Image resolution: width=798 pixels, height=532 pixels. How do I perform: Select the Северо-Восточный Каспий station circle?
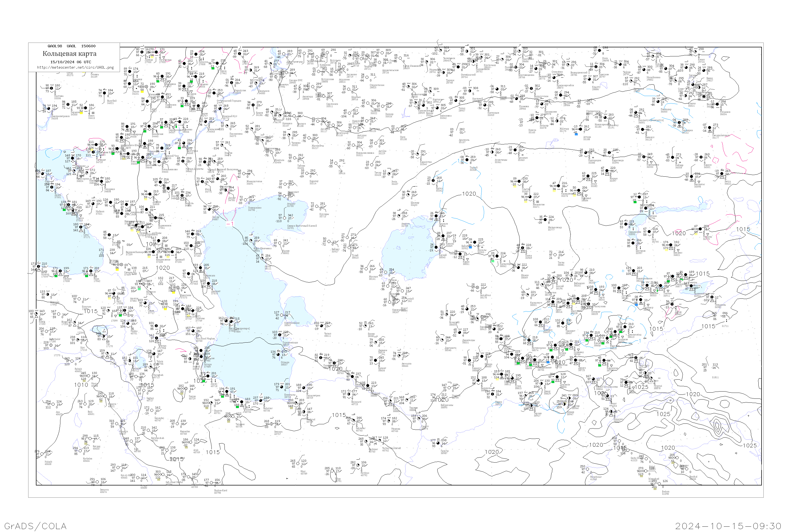click(x=284, y=218)
